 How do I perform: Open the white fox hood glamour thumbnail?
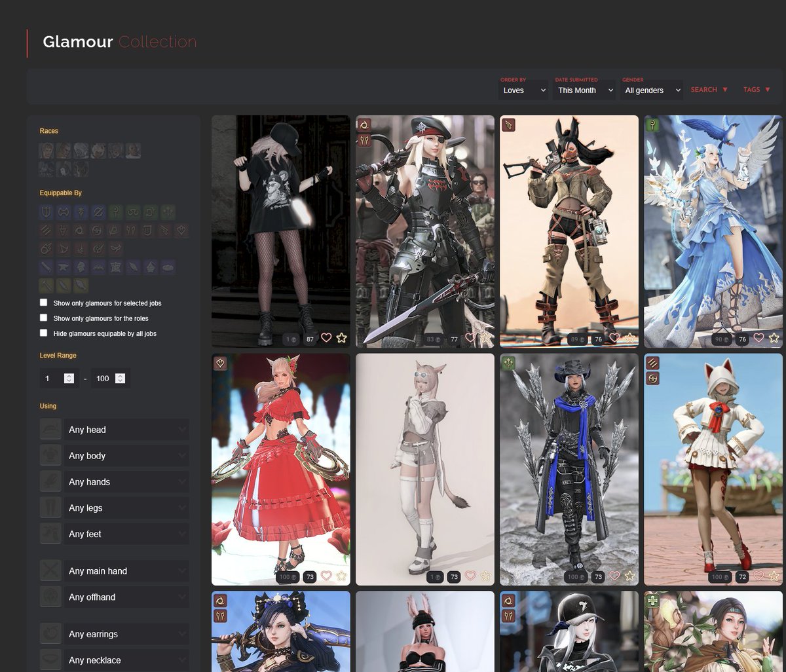[x=713, y=470]
